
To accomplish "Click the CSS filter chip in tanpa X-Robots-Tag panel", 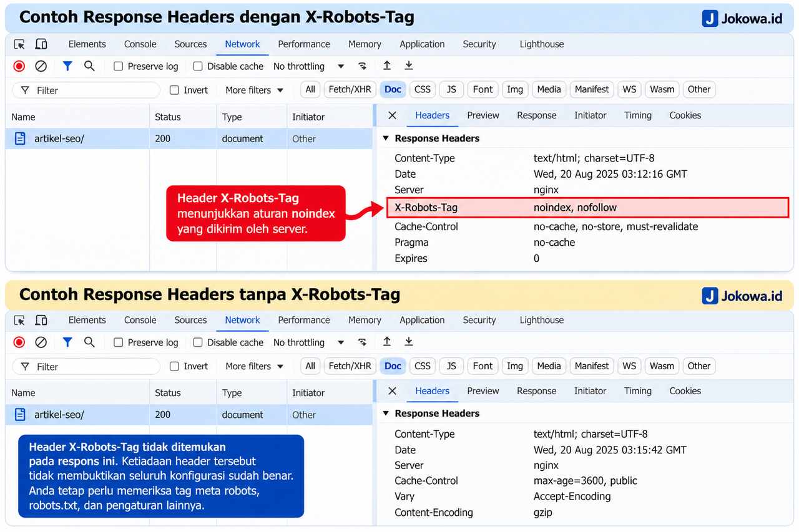I will point(423,366).
